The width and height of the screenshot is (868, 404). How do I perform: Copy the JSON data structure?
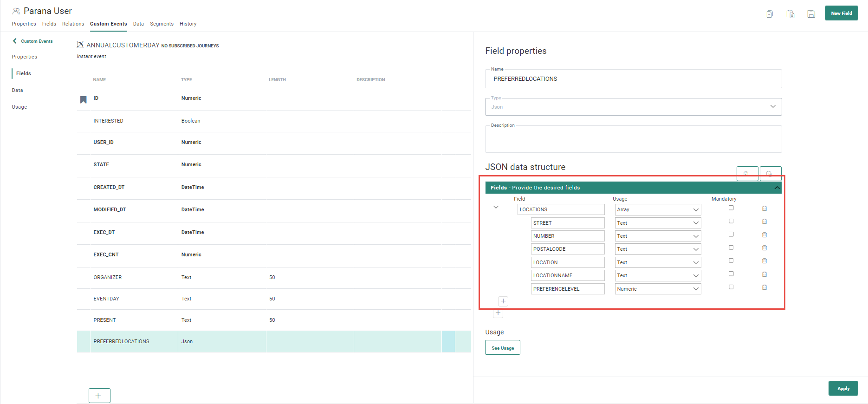coord(747,174)
